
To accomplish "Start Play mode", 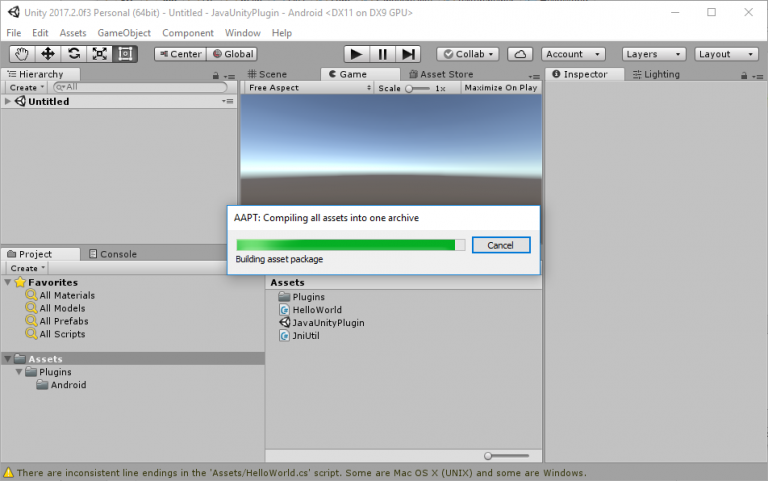I will click(356, 54).
